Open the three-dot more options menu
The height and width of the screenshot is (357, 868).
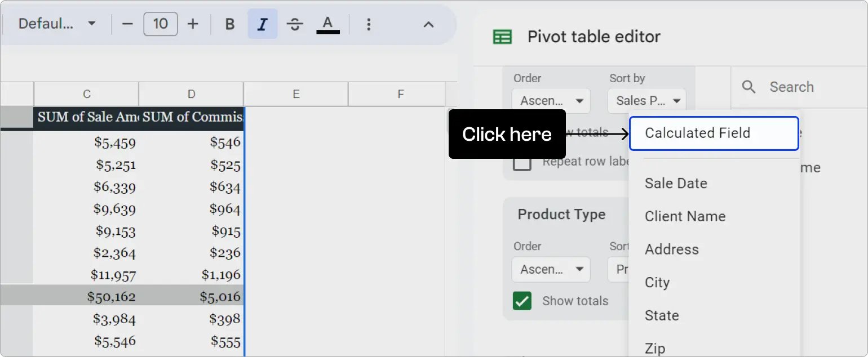tap(369, 24)
